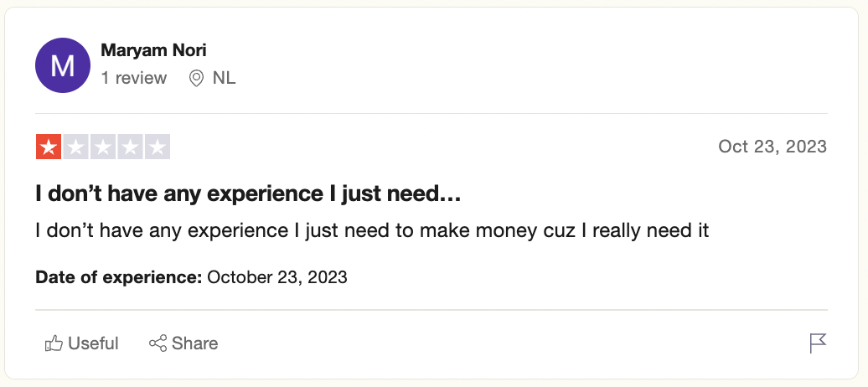
Task: Click the third grey rating star
Action: (103, 147)
